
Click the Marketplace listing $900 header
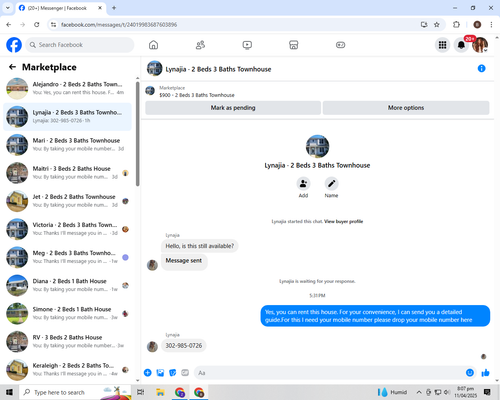(197, 95)
